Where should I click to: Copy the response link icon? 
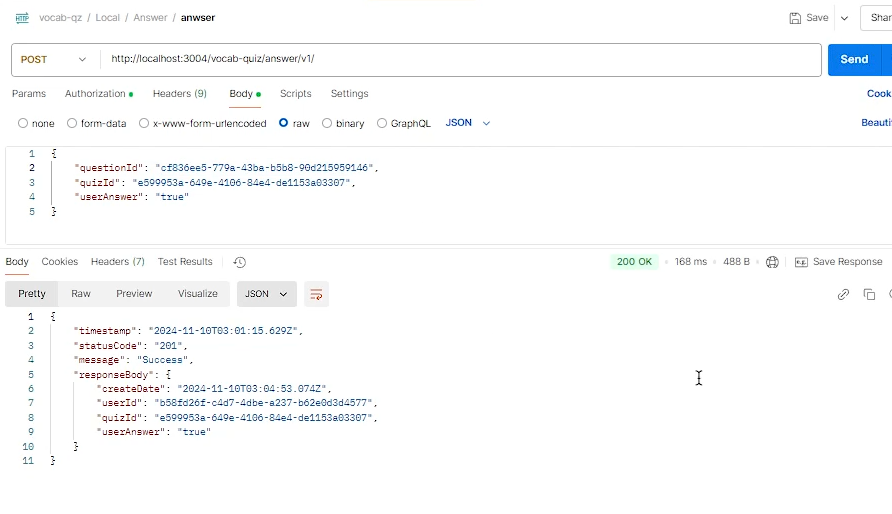point(843,295)
